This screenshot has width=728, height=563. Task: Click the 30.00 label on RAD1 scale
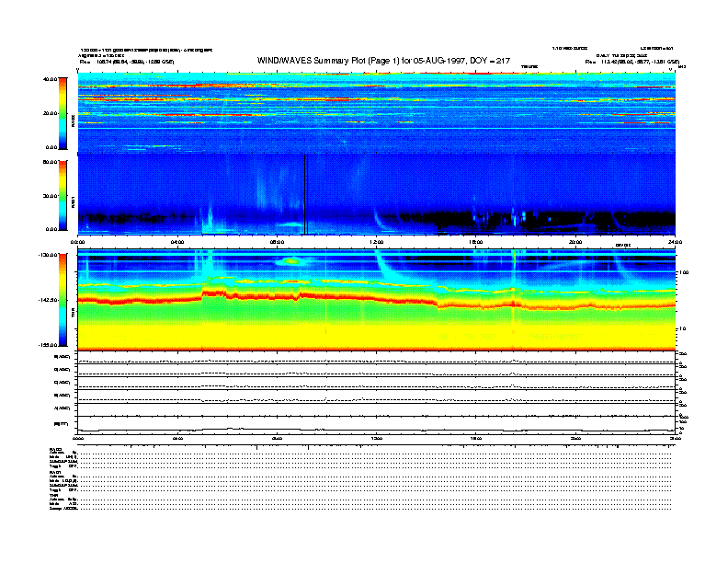[x=50, y=196]
